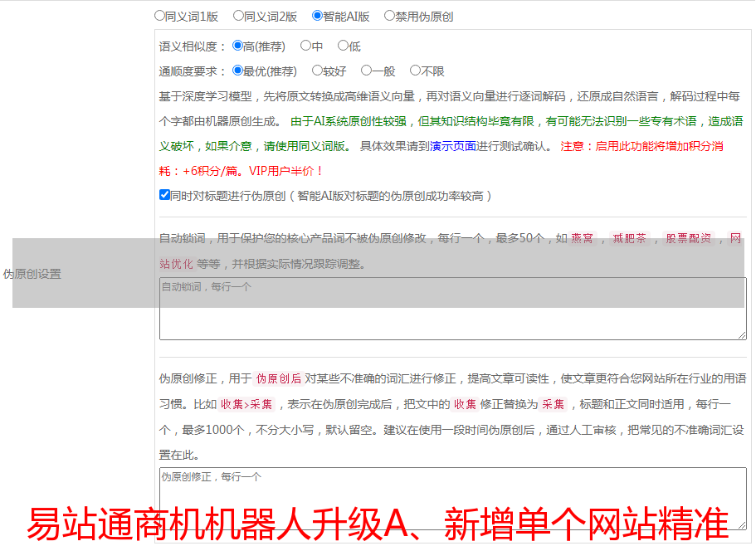Toggle the 同时对标题进行伪原创 checkbox
The height and width of the screenshot is (546, 756).
pyautogui.click(x=164, y=195)
